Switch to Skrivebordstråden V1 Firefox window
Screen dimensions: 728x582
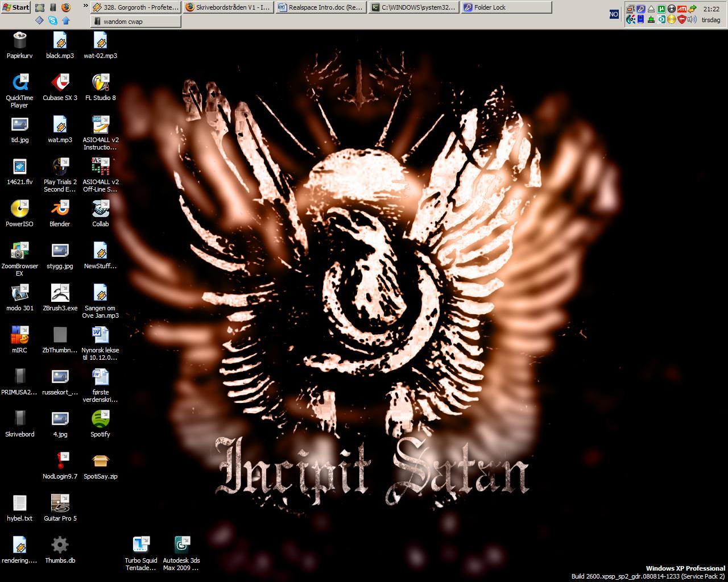coord(228,7)
